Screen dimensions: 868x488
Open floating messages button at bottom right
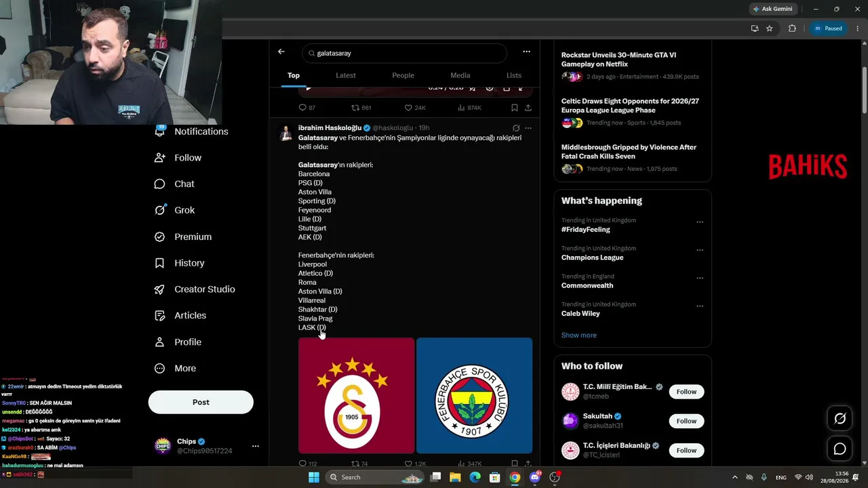click(840, 449)
